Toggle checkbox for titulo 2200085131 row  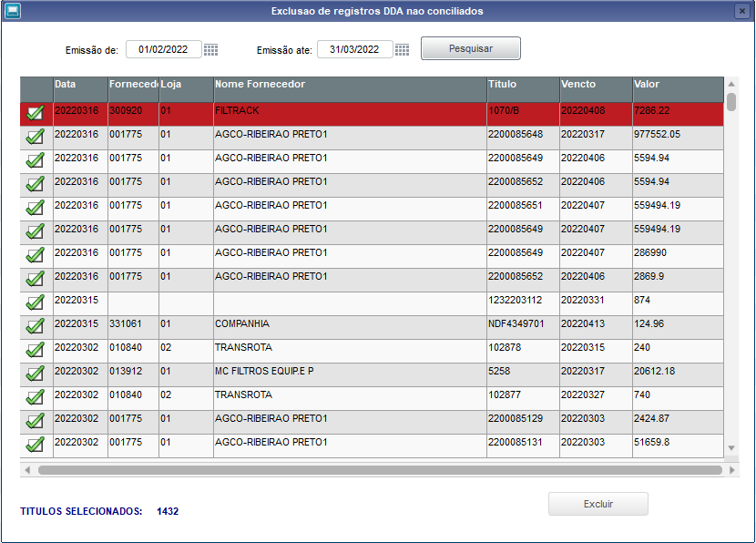tap(36, 446)
